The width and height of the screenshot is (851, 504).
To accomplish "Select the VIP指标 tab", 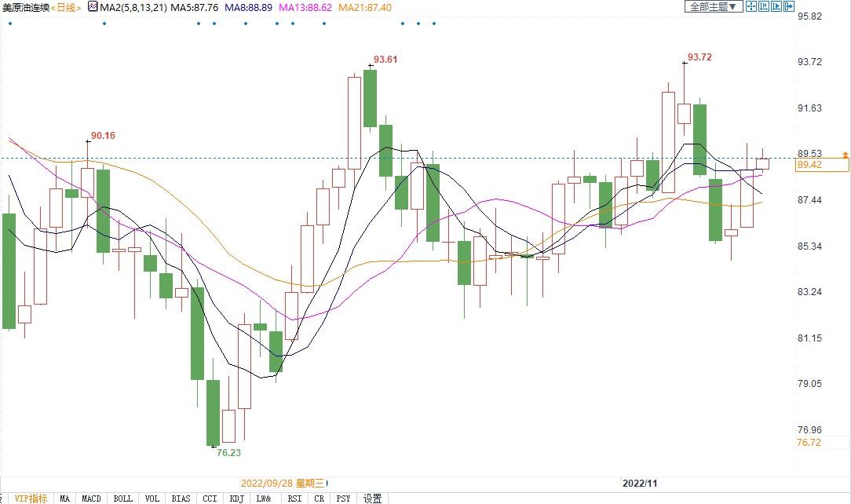I will click(x=31, y=499).
